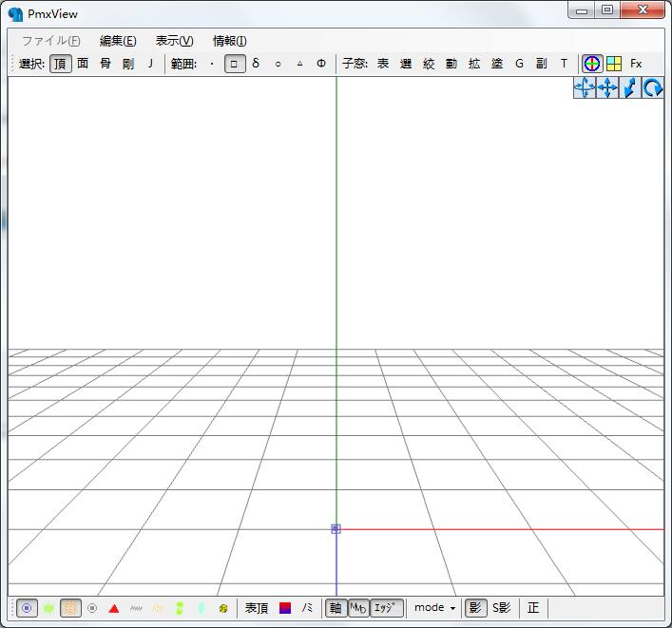Open the 情報(I) menu
672x628 pixels.
click(x=229, y=41)
